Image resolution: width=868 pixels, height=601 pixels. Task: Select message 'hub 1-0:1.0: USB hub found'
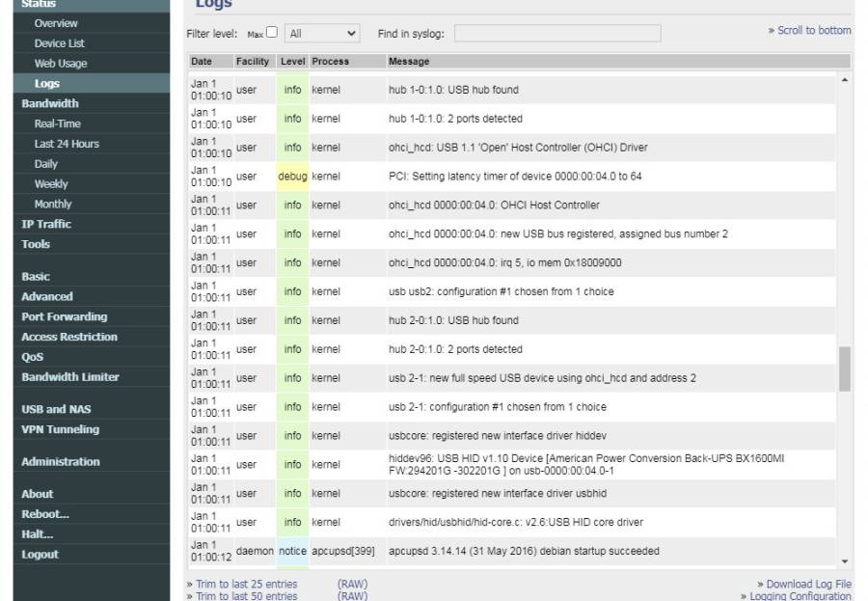pyautogui.click(x=453, y=90)
